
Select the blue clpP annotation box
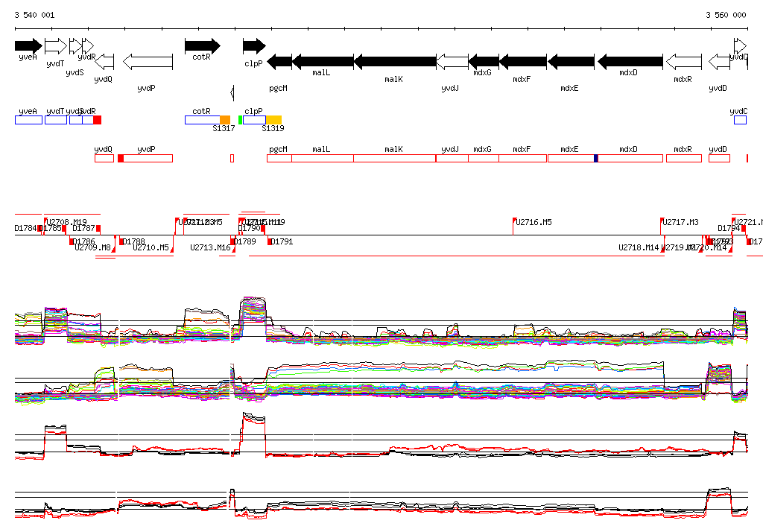(255, 120)
